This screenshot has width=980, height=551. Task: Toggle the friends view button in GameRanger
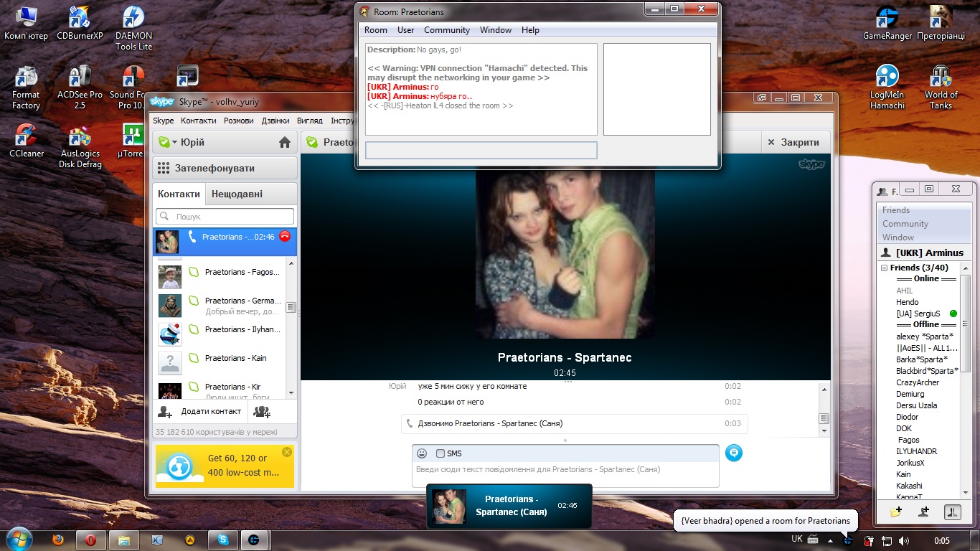(x=952, y=512)
